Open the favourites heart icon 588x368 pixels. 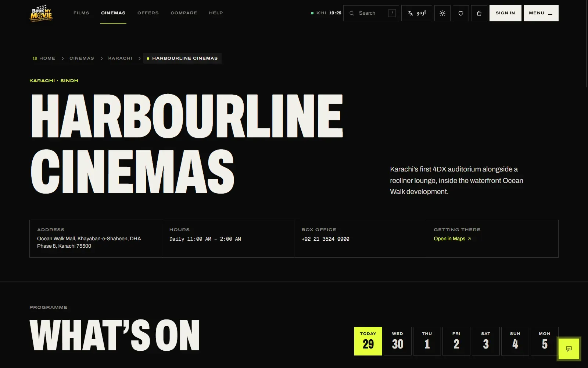(461, 13)
